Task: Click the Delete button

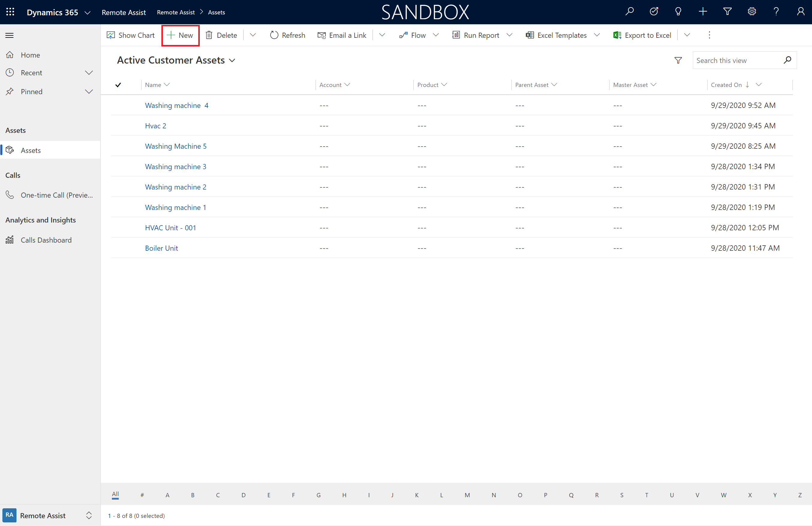Action: 227,35
